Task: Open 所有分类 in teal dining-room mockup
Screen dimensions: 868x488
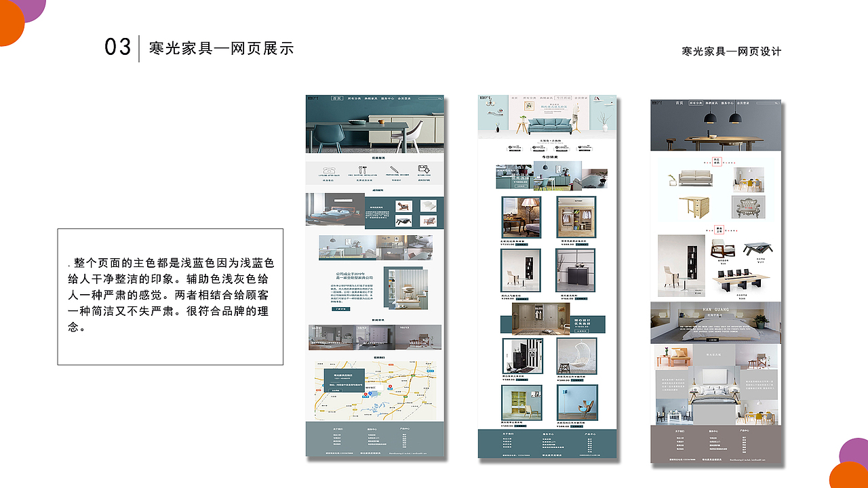Action: coord(354,98)
